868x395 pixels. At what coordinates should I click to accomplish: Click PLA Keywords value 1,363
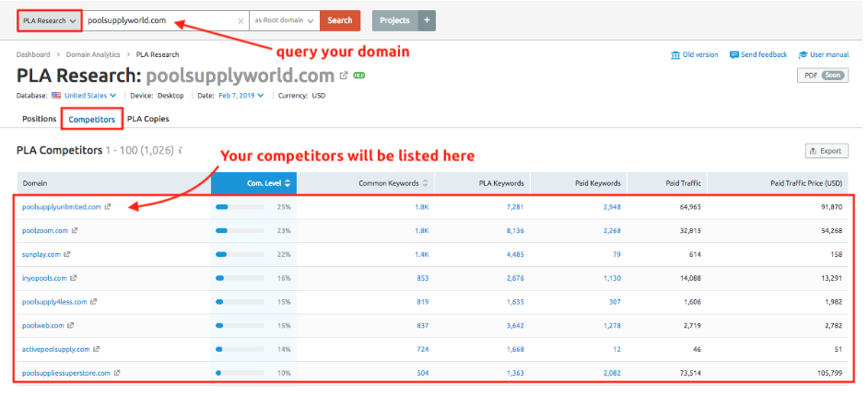(x=515, y=374)
